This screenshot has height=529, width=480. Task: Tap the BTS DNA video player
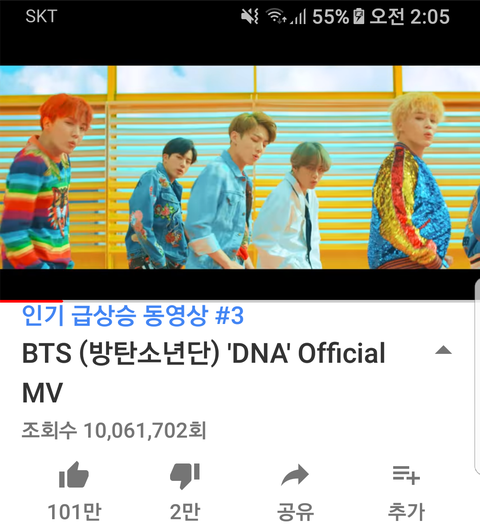240,167
